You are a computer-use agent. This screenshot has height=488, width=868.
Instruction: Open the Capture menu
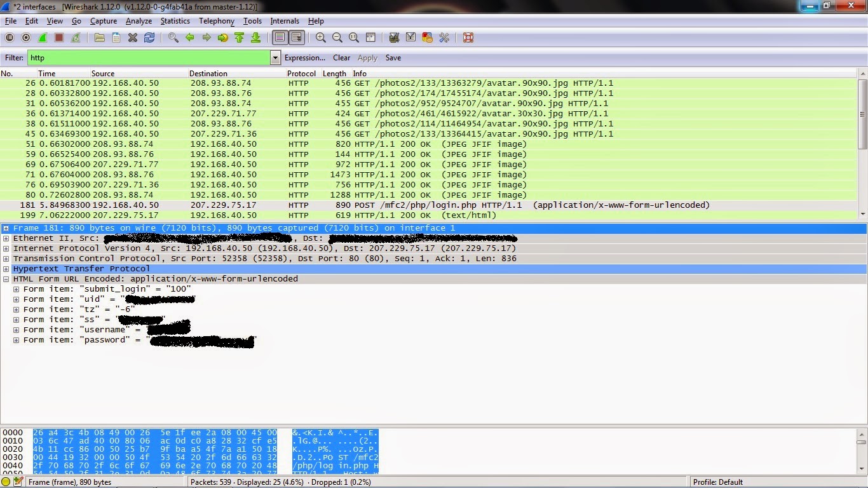pos(104,21)
